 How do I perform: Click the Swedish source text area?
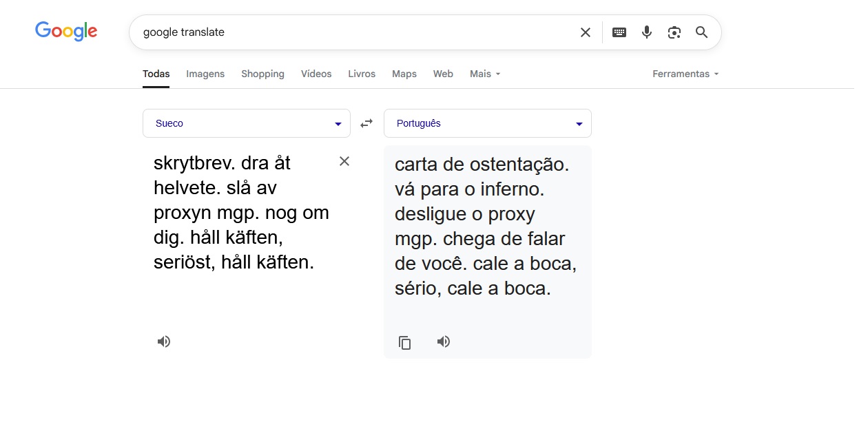coord(242,212)
